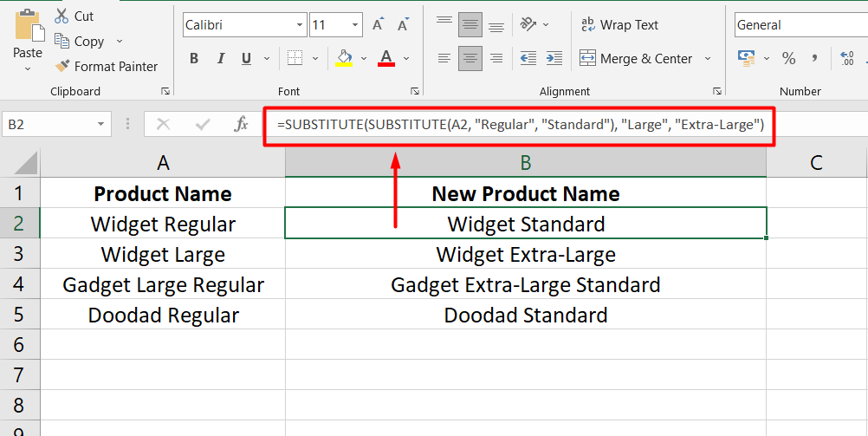
Task: Click Increase Decimal icon
Action: pos(847,58)
